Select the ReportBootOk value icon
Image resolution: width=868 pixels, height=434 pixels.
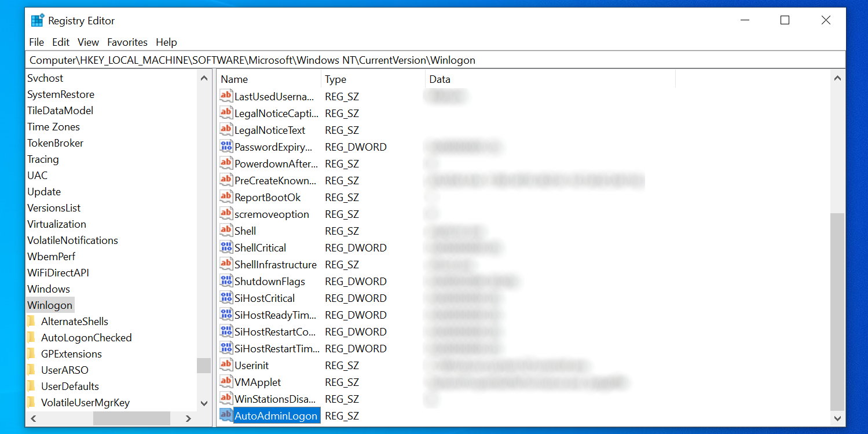[x=226, y=197]
